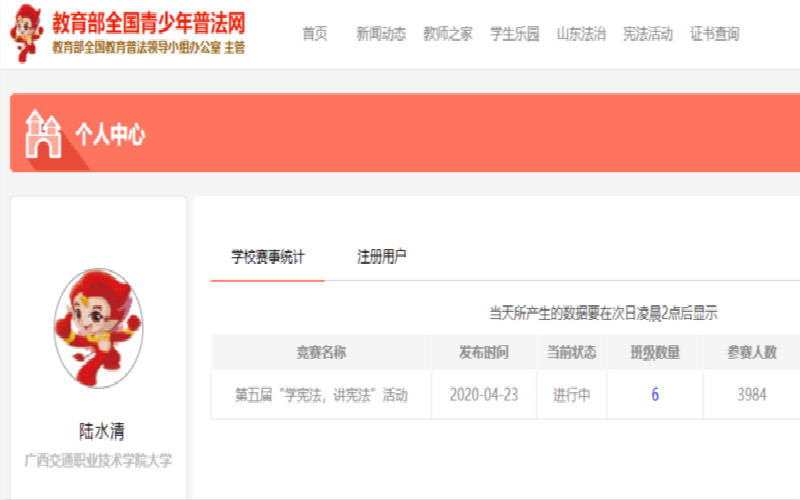Viewport: 800px width, 500px height.
Task: Navigate to 宪法活动 page
Action: coord(647,34)
